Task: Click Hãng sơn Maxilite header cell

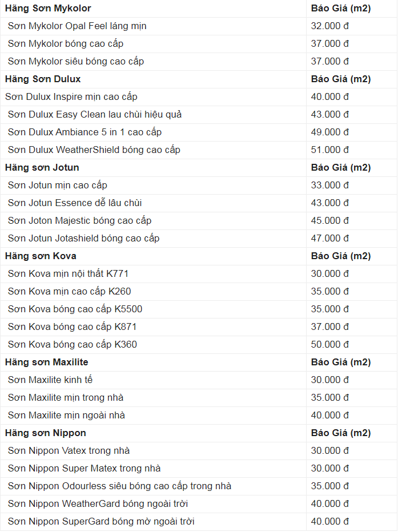Action: (x=154, y=362)
